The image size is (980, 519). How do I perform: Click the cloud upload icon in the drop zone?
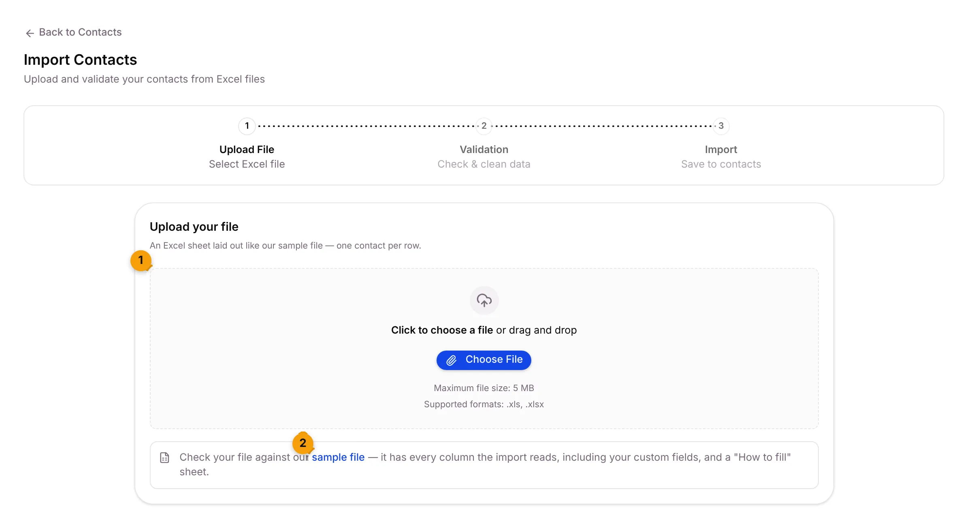pyautogui.click(x=484, y=300)
